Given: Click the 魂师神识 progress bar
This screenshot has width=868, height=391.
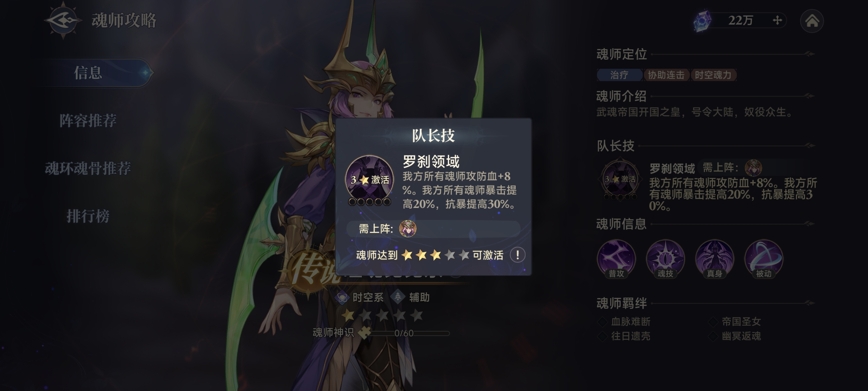Looking at the screenshot, I should 404,333.
